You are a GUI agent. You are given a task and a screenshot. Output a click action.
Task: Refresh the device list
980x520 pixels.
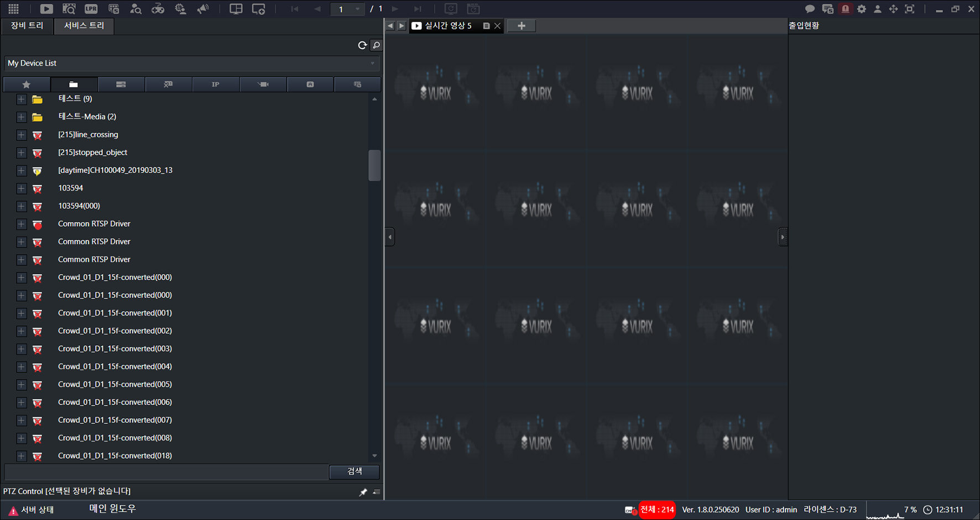[362, 45]
